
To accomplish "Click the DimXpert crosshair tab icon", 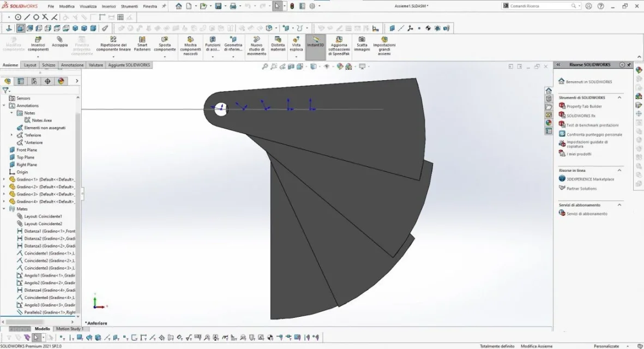I will point(47,81).
